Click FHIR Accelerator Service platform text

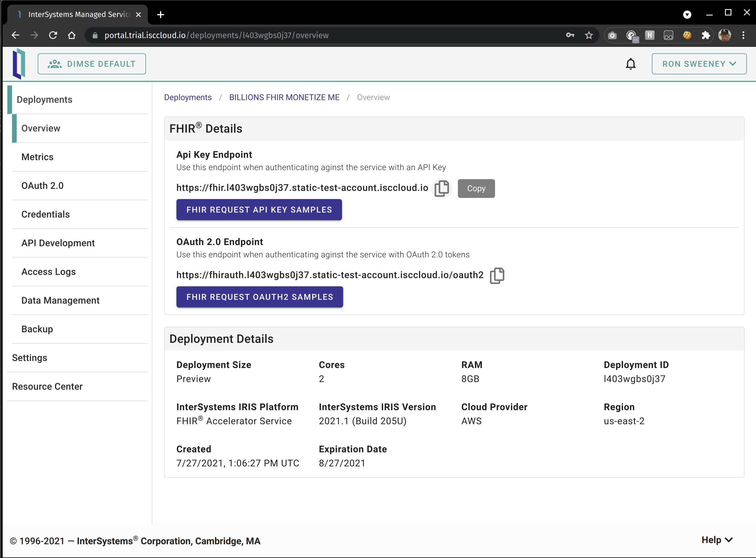(x=234, y=421)
